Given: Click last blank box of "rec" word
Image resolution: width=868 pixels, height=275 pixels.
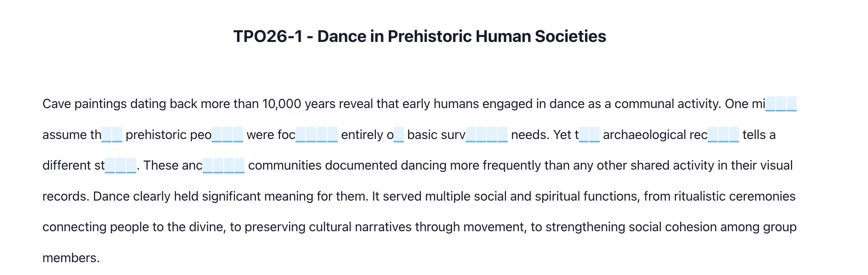Looking at the screenshot, I should click(734, 135).
